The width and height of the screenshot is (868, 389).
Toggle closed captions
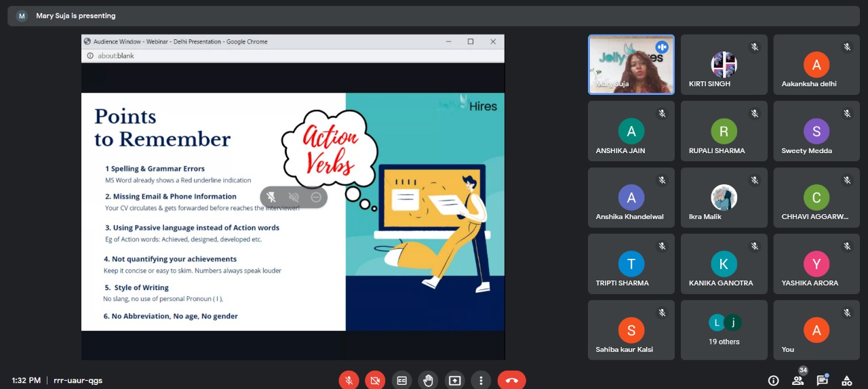coord(401,380)
